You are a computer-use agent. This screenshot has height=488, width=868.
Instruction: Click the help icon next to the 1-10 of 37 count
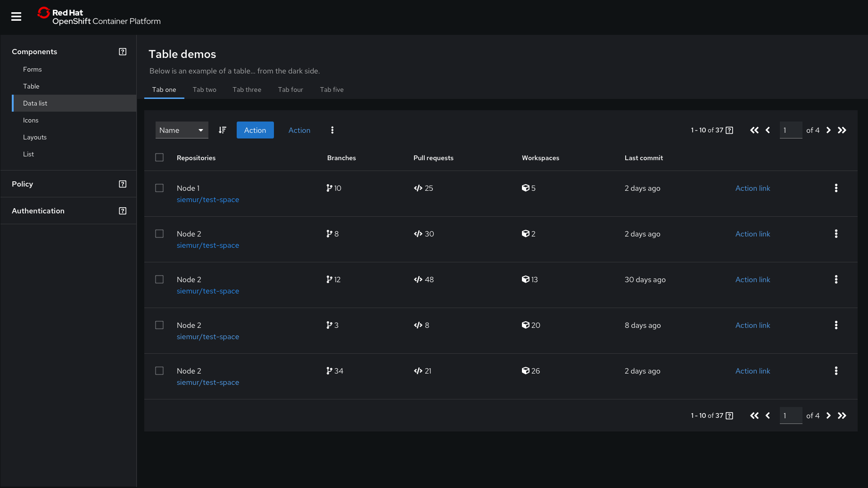[729, 130]
